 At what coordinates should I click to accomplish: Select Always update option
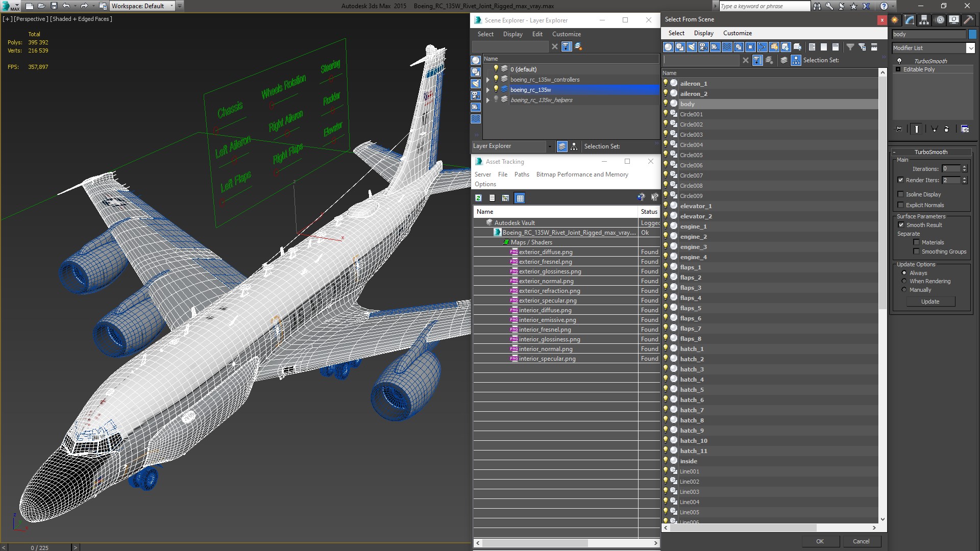point(904,273)
